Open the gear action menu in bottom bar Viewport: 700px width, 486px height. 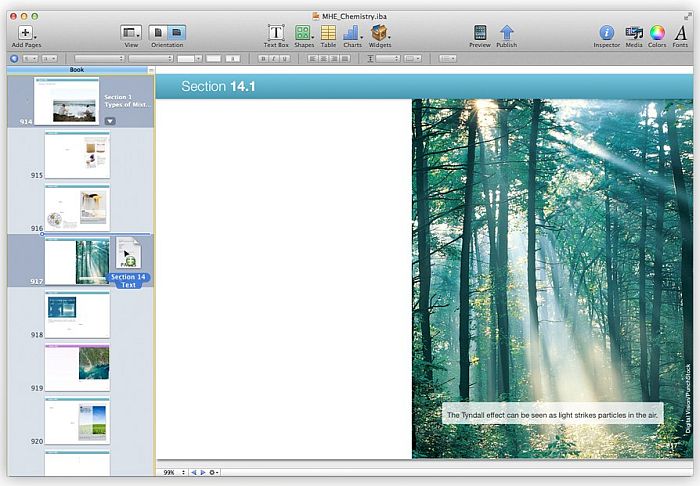click(214, 472)
